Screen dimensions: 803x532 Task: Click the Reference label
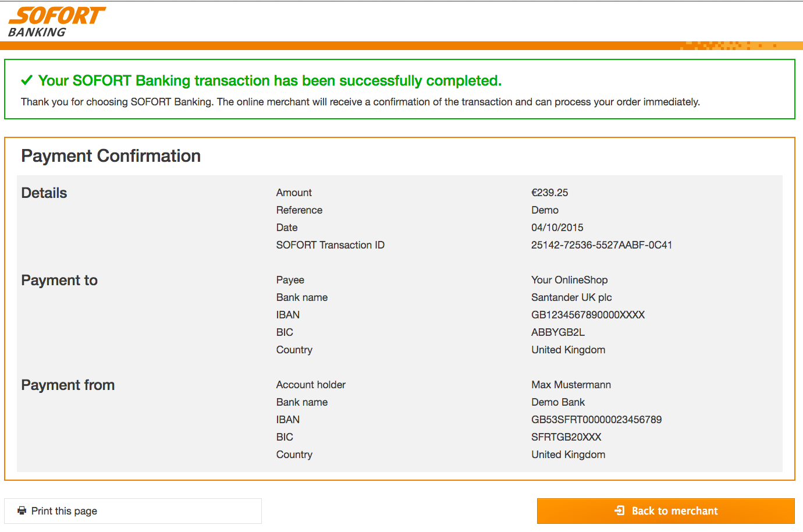tap(299, 210)
